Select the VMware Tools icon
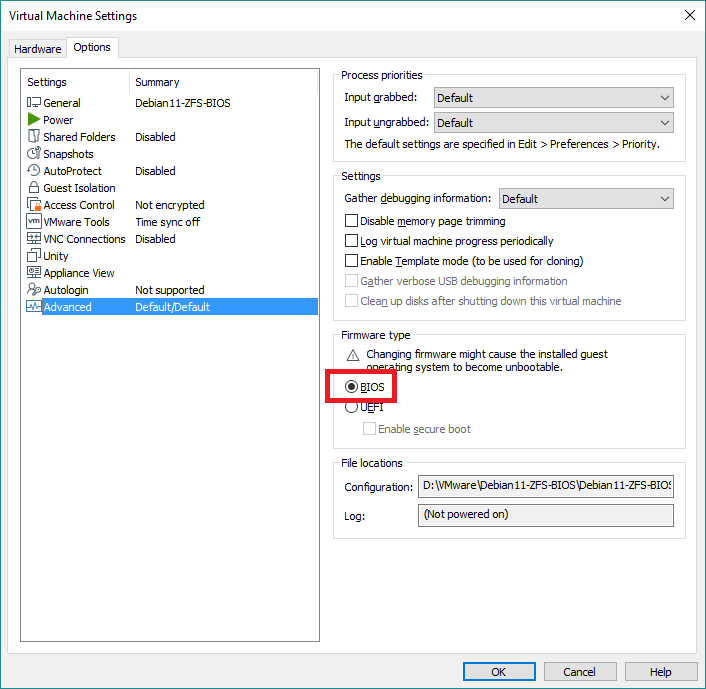Viewport: 706px width, 689px height. point(34,222)
